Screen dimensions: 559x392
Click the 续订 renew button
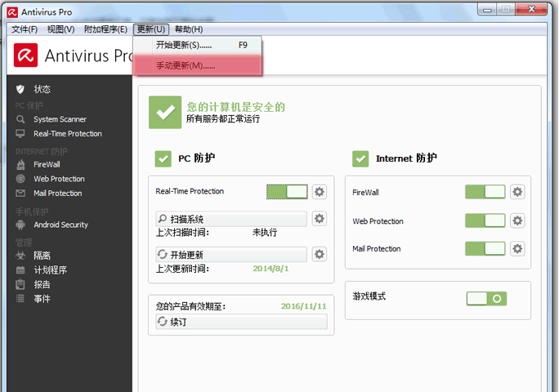pos(241,322)
